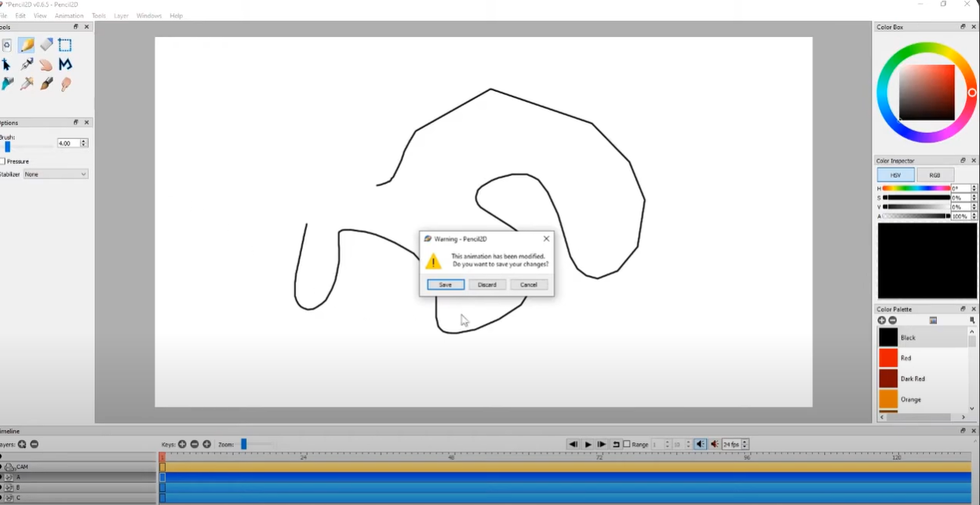This screenshot has height=505, width=980.
Task: Select the rectangular Selection tool
Action: coord(65,44)
